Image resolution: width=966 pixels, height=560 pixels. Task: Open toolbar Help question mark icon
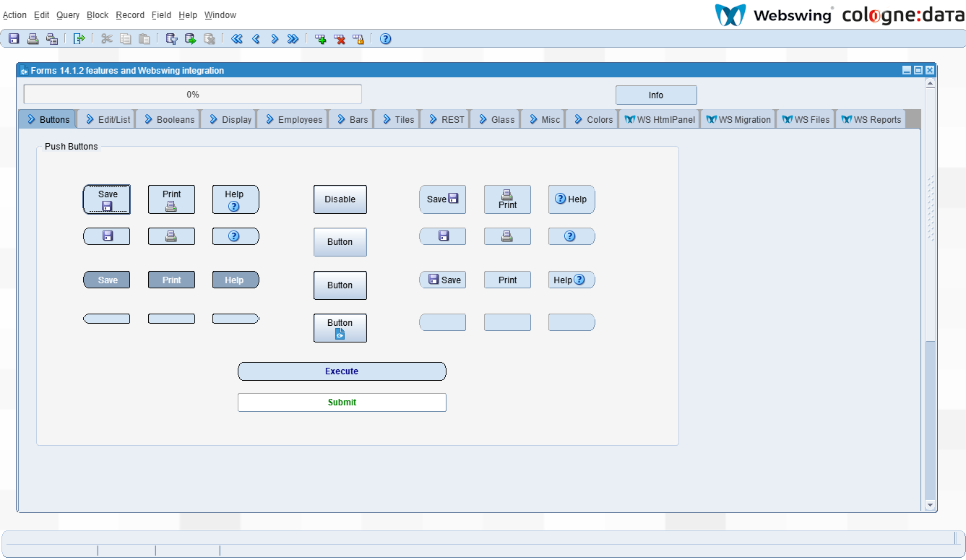(386, 39)
